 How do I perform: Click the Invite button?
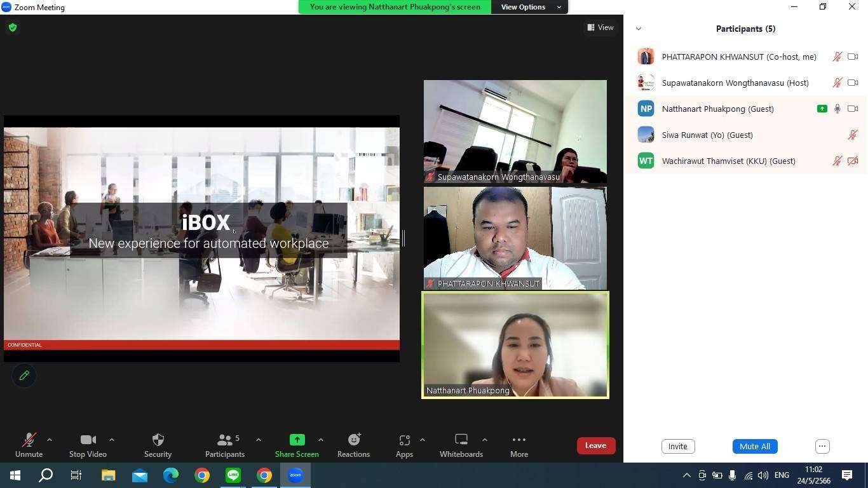tap(678, 446)
